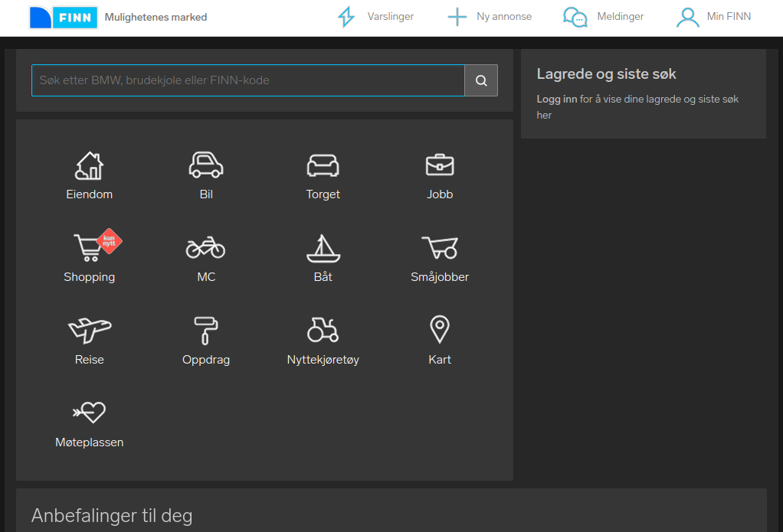This screenshot has width=783, height=532.
Task: Click the Min FINN menu text
Action: click(x=729, y=17)
